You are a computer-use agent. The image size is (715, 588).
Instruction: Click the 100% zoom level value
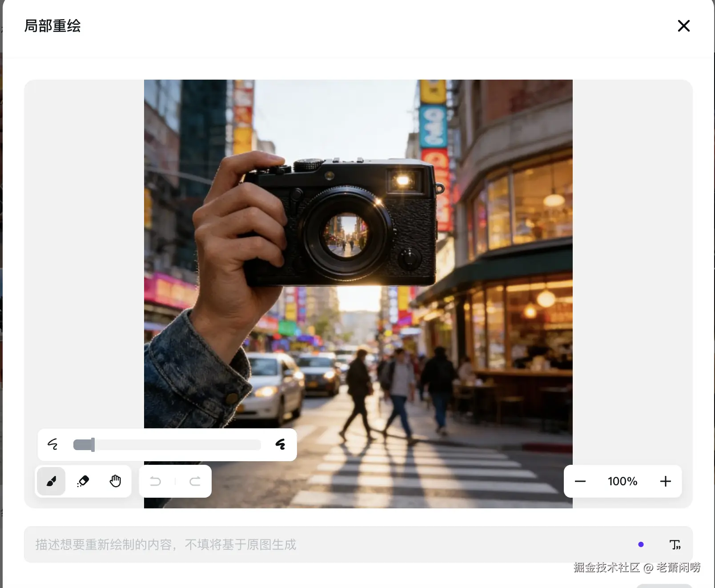click(x=623, y=481)
